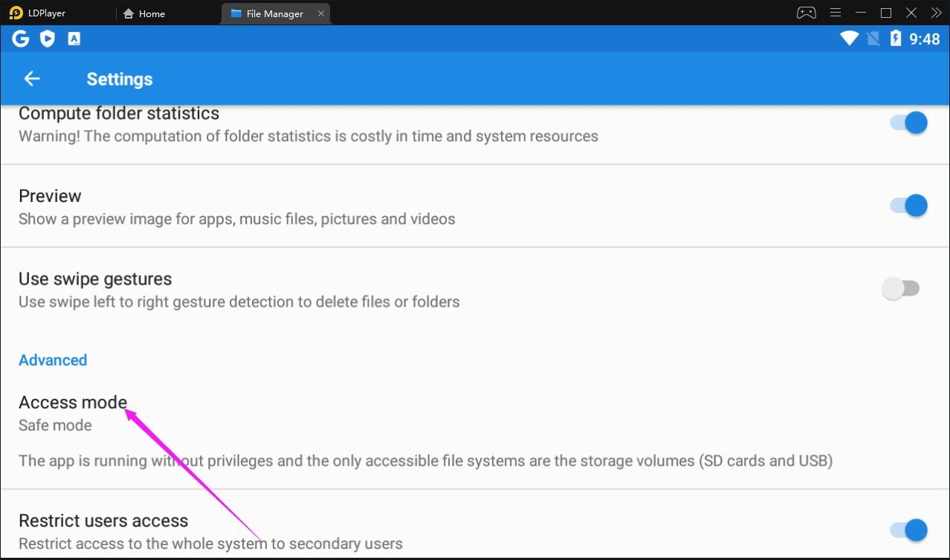
Task: Click the LDPlayer logo
Action: (15, 13)
